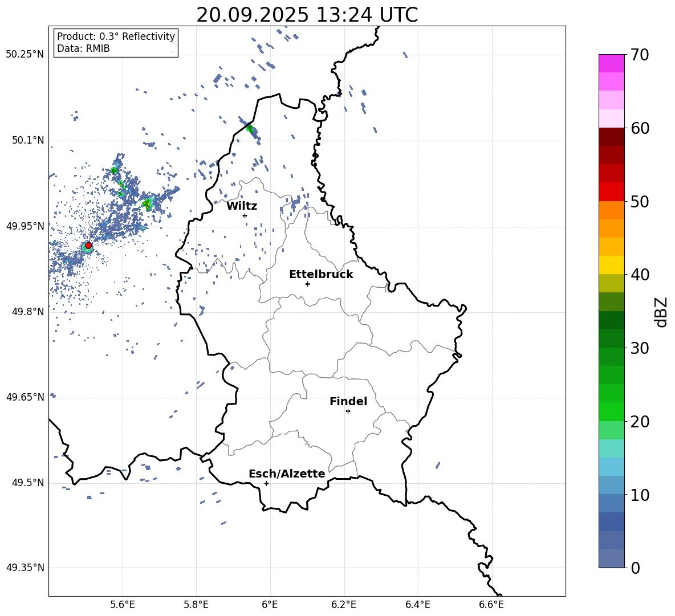
Task: Click the 0 tick on colorbar
Action: [x=636, y=568]
